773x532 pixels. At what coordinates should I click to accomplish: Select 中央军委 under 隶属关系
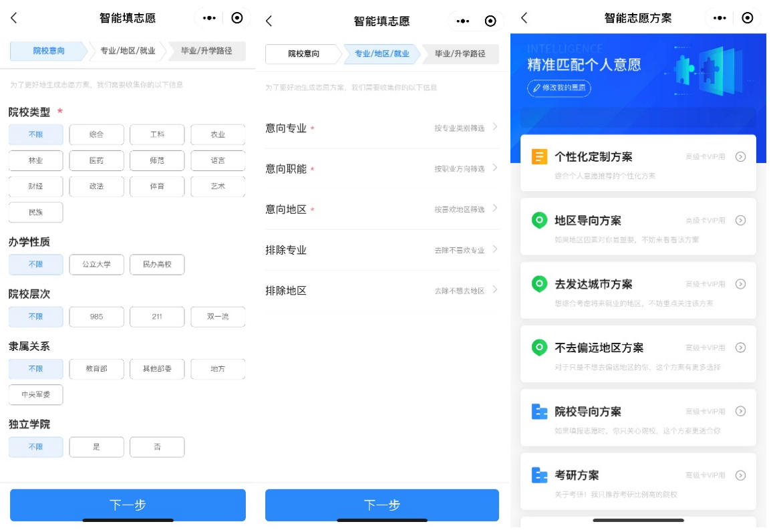pos(36,395)
